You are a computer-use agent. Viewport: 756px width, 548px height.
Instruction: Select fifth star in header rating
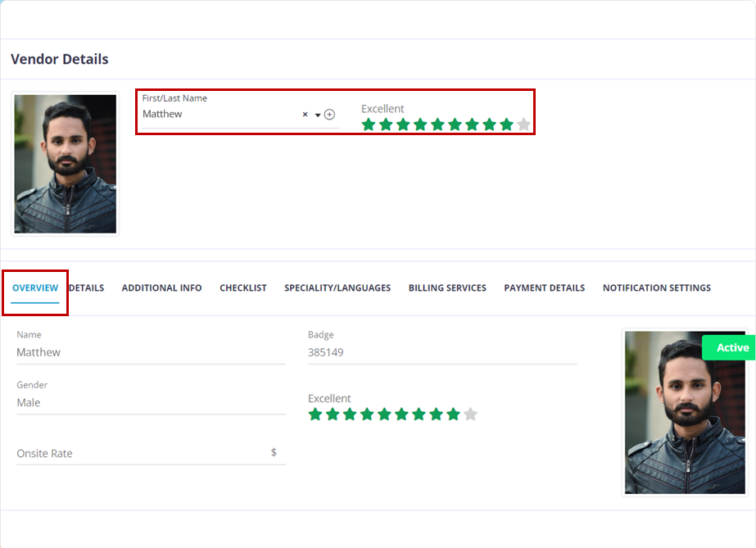(x=437, y=125)
